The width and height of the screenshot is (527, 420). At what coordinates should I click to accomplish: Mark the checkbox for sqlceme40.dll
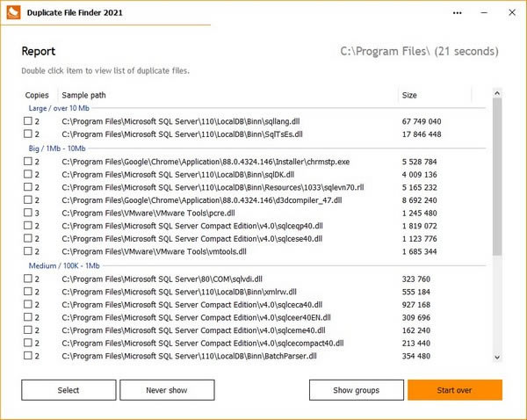point(28,329)
